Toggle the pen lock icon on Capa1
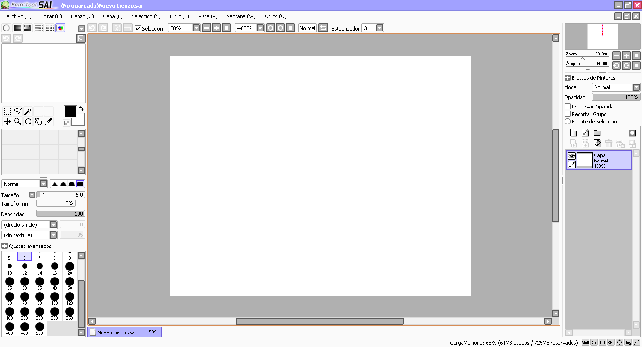This screenshot has height=347, width=644. (572, 164)
